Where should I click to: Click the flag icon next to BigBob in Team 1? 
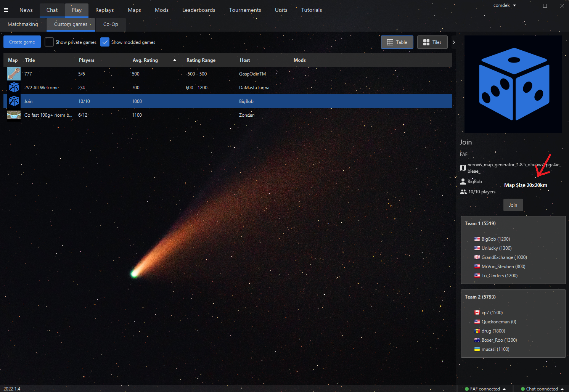pyautogui.click(x=477, y=239)
